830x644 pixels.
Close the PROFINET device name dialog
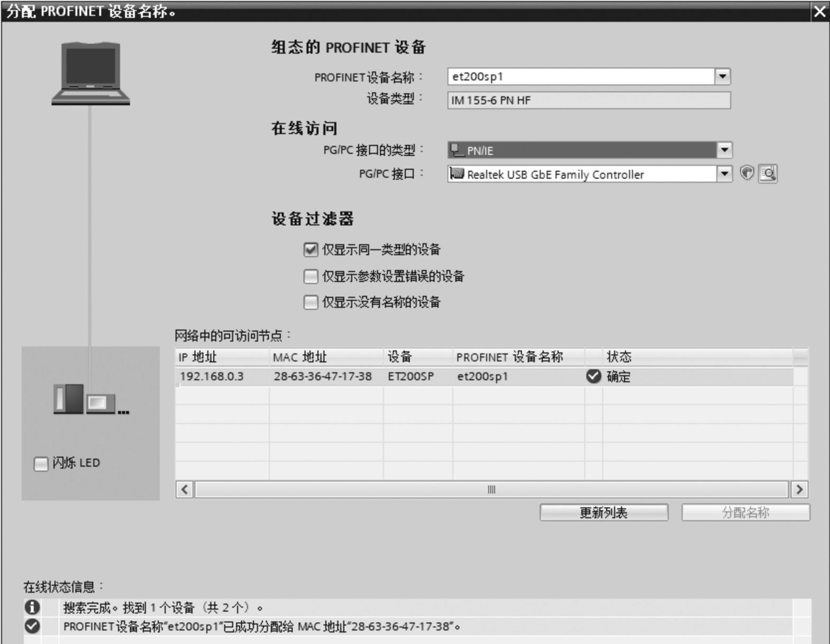pyautogui.click(x=819, y=11)
